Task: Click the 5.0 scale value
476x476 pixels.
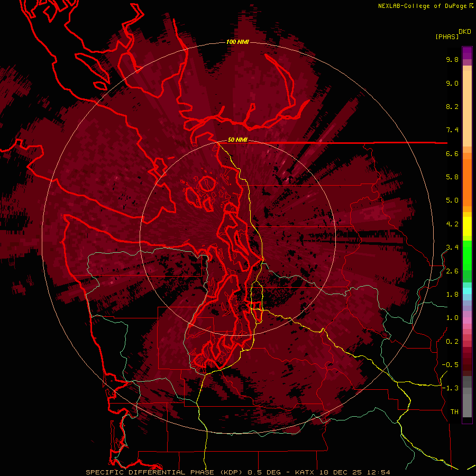Action: coord(452,200)
